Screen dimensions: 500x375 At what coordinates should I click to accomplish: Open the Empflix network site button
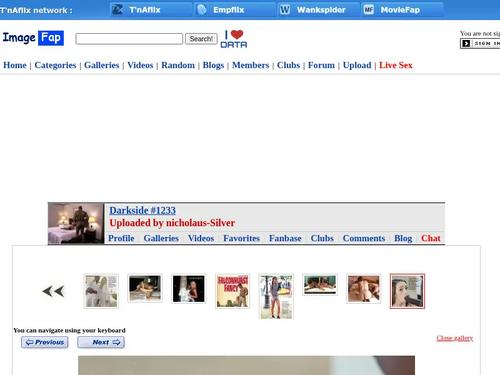coord(235,10)
